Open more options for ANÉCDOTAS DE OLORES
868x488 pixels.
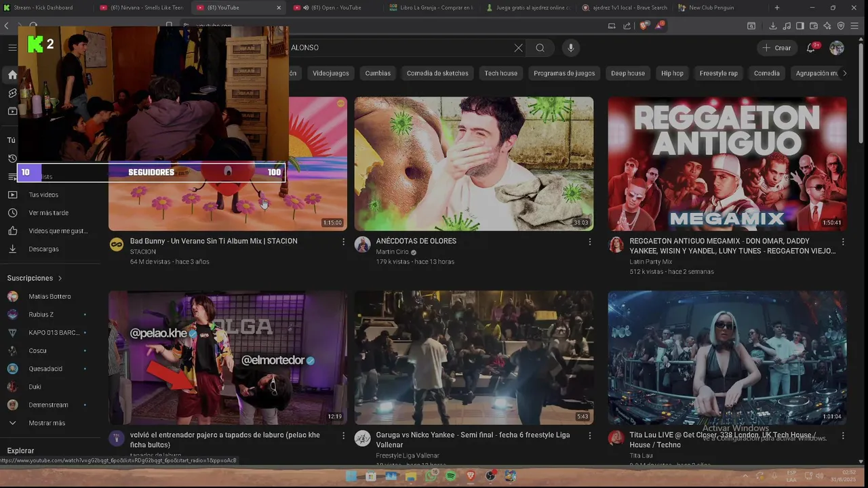589,242
